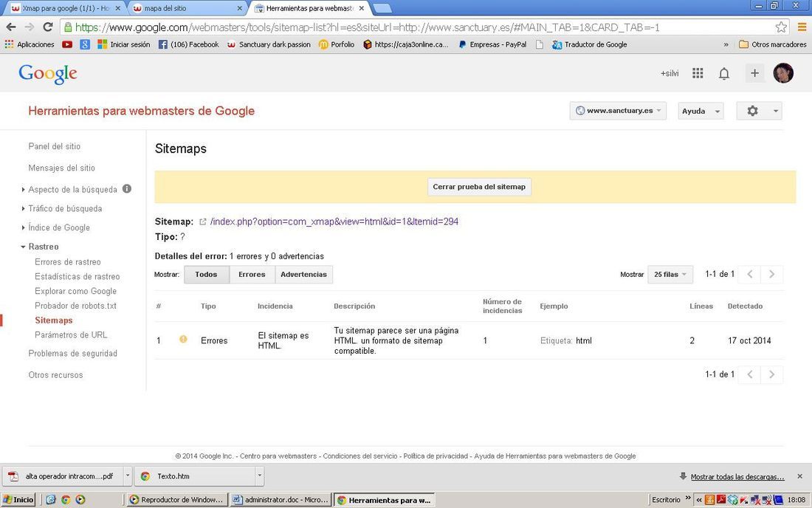Open Mensajes del sitio
The width and height of the screenshot is (812, 508).
(x=61, y=168)
